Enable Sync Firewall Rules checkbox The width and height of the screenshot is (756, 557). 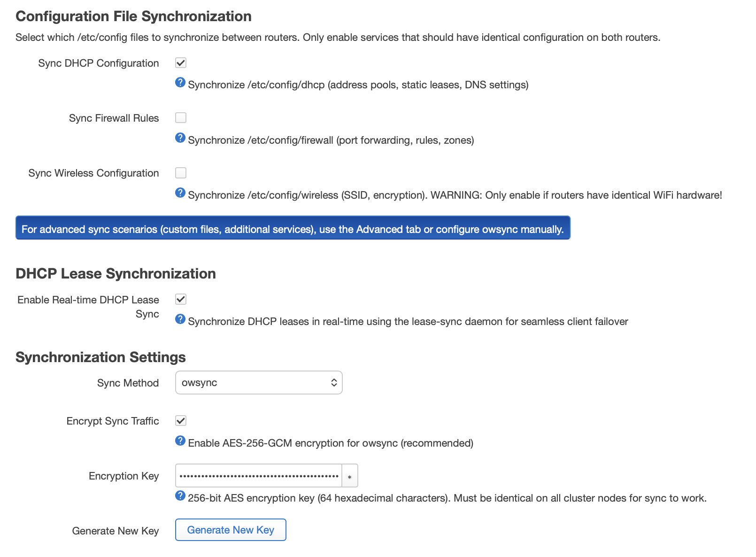pos(181,118)
